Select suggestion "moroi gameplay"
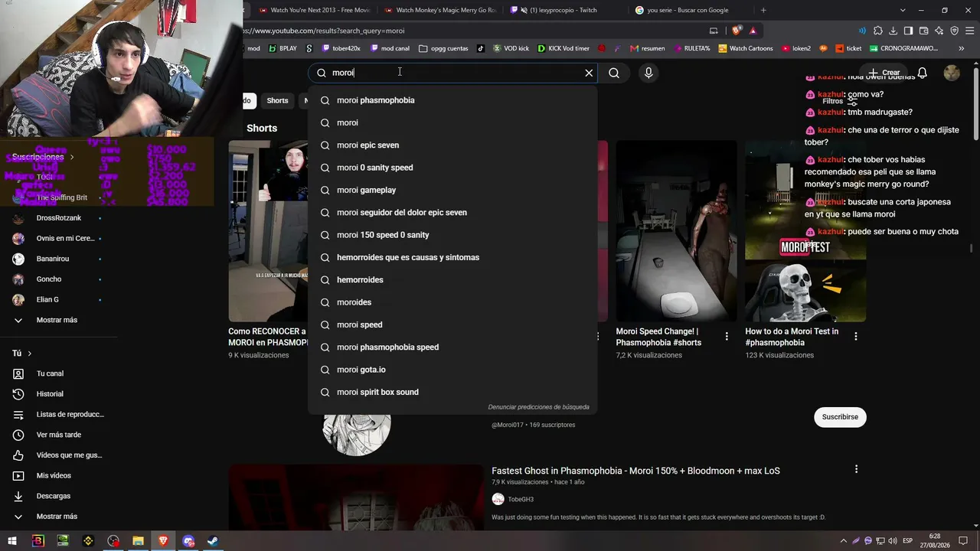This screenshot has width=980, height=551. pos(452,190)
